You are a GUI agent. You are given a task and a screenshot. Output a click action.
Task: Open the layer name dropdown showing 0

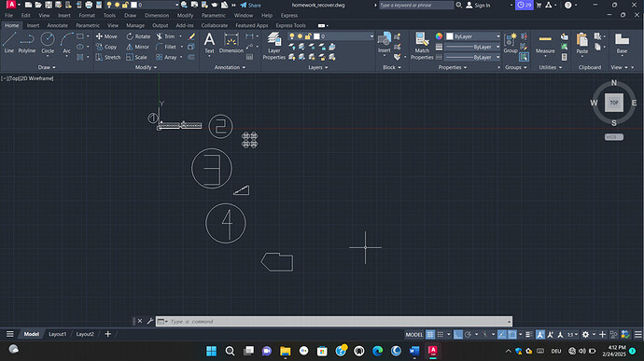343,36
